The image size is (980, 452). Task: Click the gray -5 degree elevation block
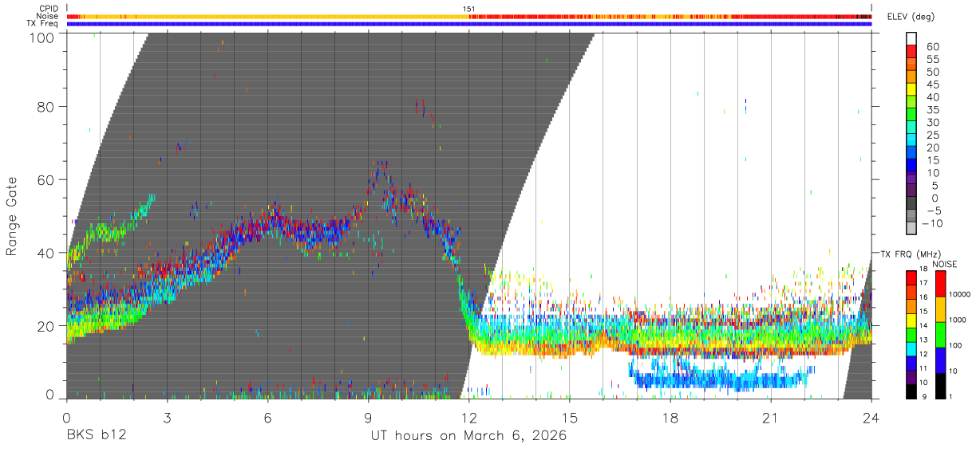[x=911, y=217]
